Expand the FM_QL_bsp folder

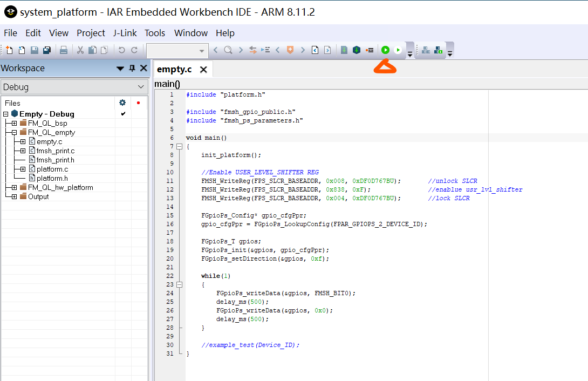14,123
